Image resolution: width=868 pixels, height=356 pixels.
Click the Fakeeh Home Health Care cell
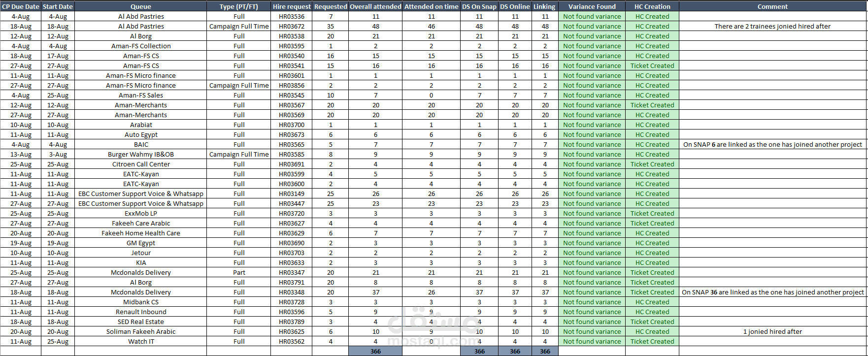[141, 233]
